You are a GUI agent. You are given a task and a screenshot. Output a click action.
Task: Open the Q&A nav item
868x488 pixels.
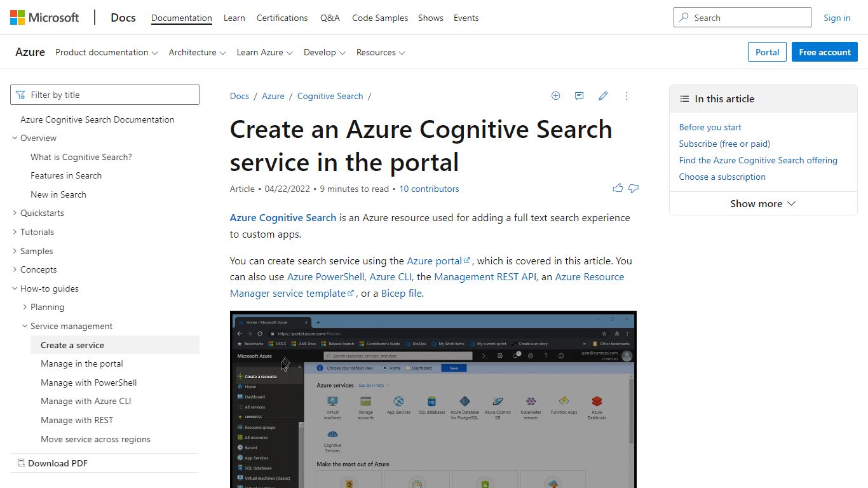[x=330, y=18]
